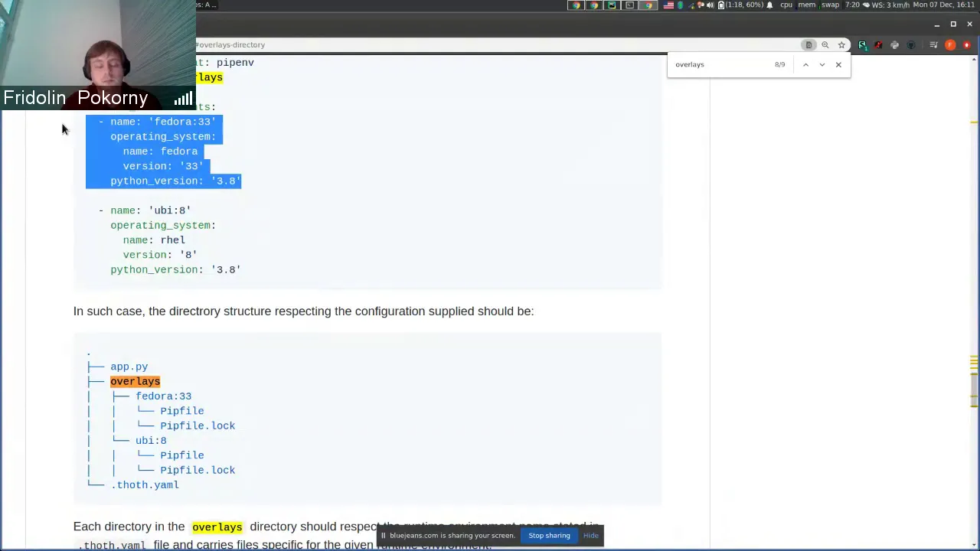Click highlighted 'overlays' word in bottom paragraph
Viewport: 980px width, 551px height.
pyautogui.click(x=217, y=527)
